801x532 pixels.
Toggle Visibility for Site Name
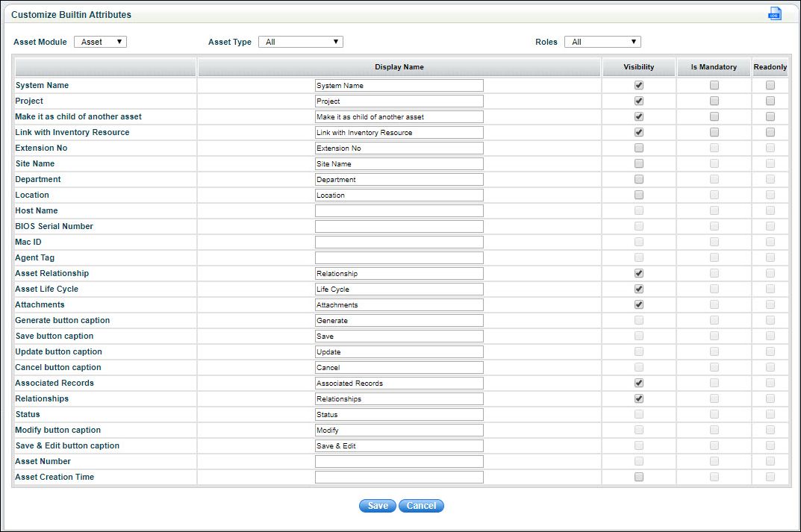click(x=638, y=163)
